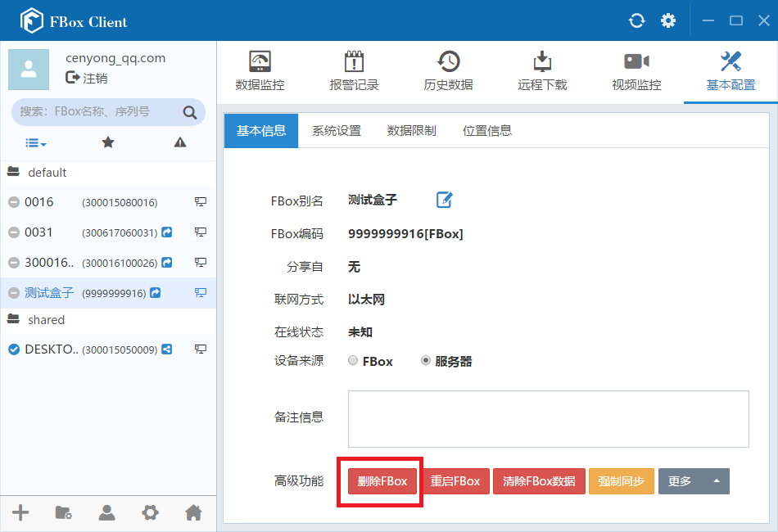The image size is (778, 532).
Task: Click the username cenyong_qq.com
Action: [x=115, y=58]
